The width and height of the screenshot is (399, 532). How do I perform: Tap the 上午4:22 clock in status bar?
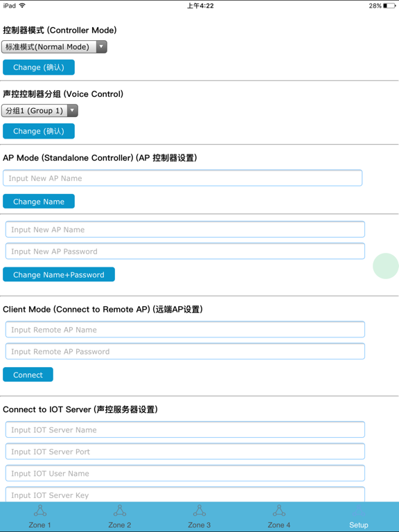pos(200,6)
